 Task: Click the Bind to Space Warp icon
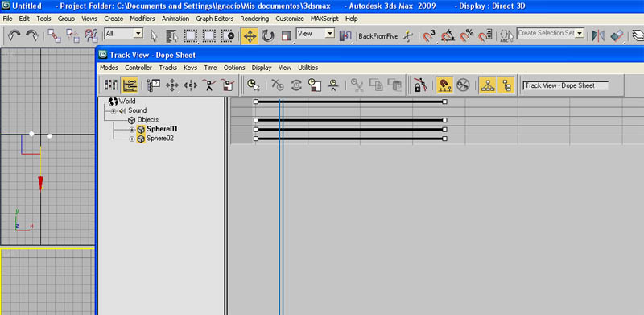click(91, 36)
